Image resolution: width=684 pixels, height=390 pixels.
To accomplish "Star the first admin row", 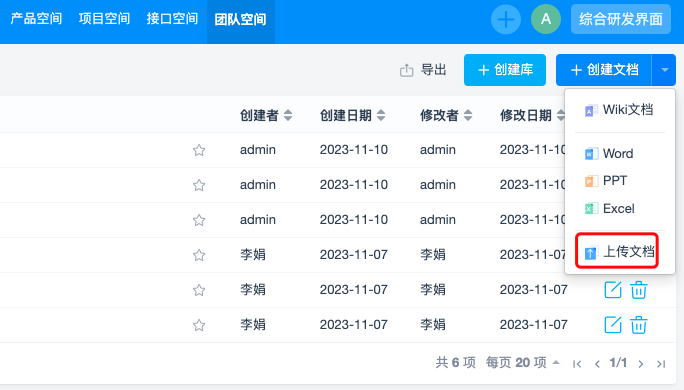I will 199,150.
